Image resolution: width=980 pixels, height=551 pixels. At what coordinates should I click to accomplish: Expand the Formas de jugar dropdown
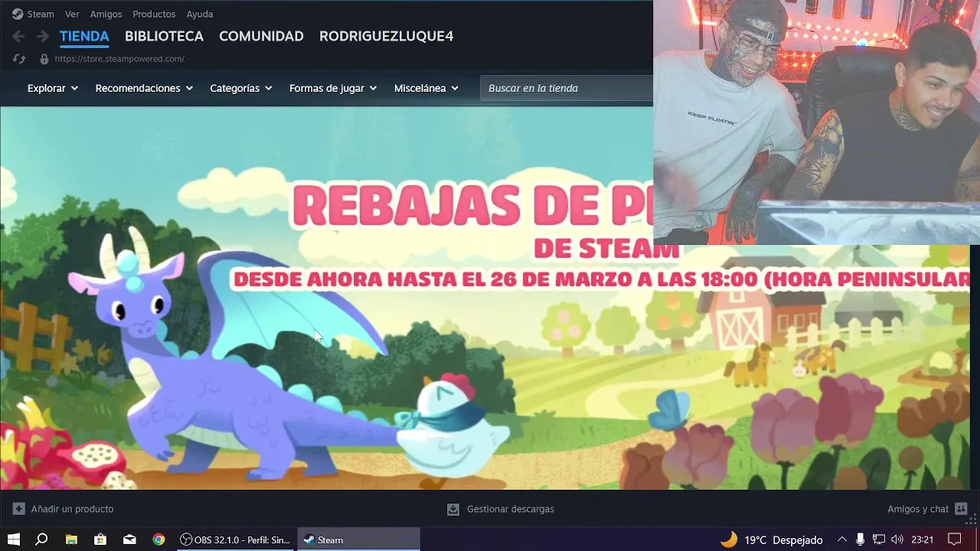point(333,88)
